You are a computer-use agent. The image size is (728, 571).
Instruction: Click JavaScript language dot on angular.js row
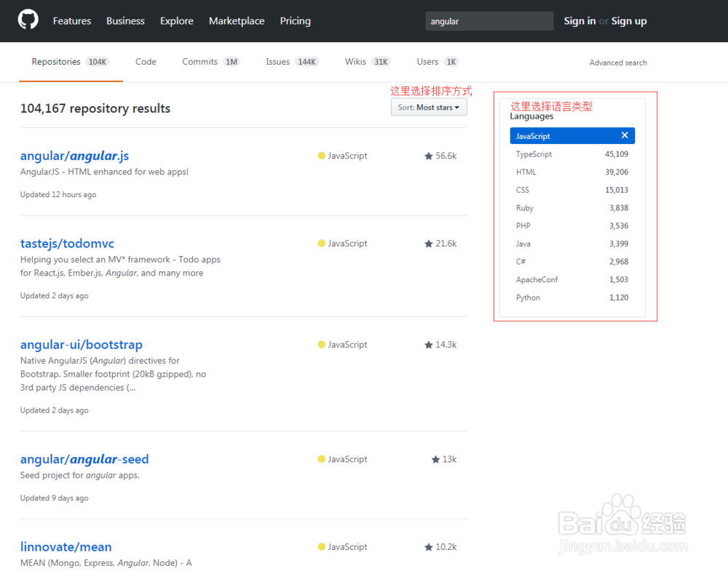tap(321, 156)
